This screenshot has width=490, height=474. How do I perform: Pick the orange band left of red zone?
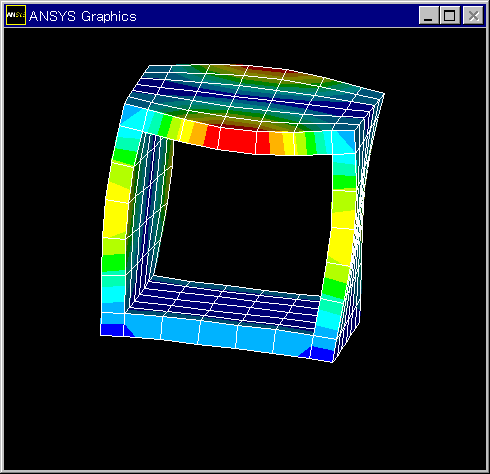coord(197,134)
